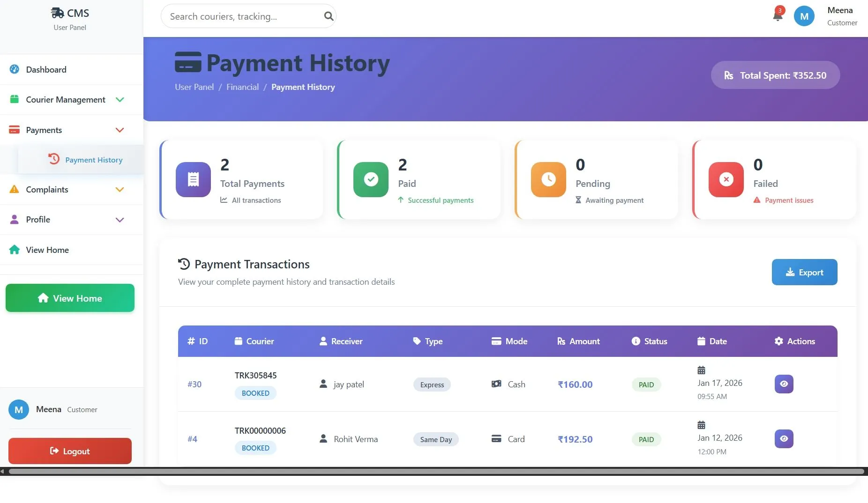View details of payment #30 with eye icon
Screen dimensions: 868x503
(x=784, y=384)
